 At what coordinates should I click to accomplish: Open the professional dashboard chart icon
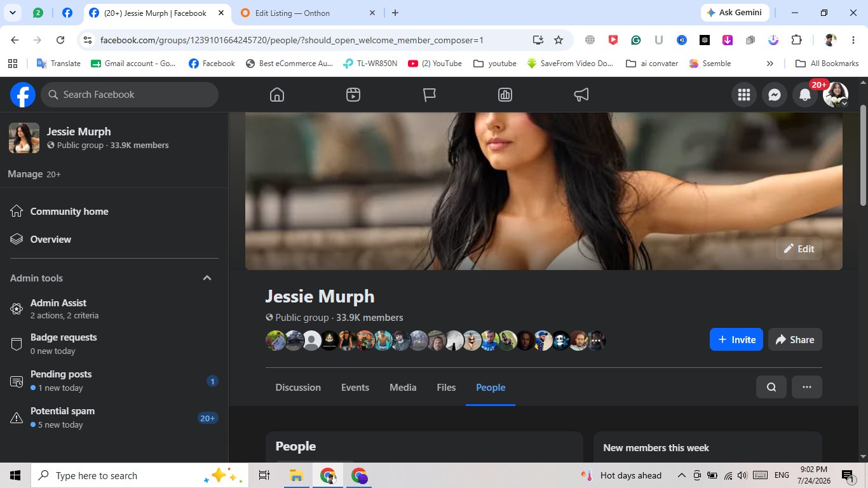point(505,95)
